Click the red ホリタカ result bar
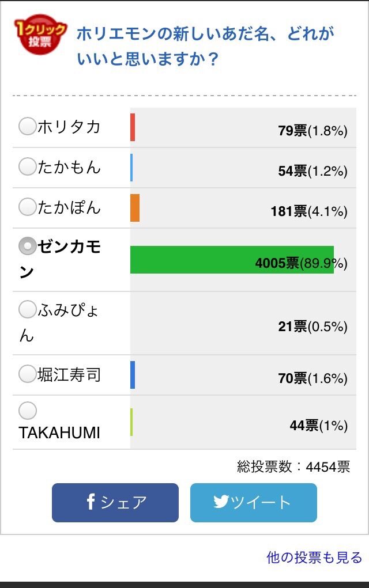369x588 pixels. (133, 127)
